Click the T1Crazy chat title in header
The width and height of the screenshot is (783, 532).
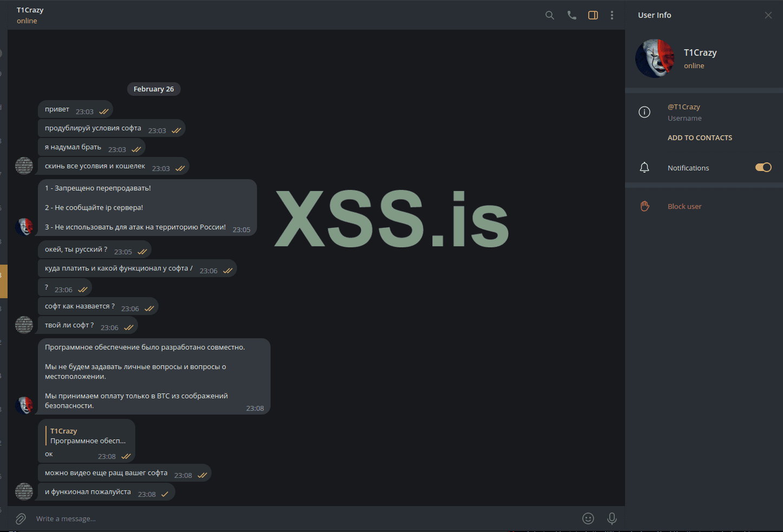(30, 10)
